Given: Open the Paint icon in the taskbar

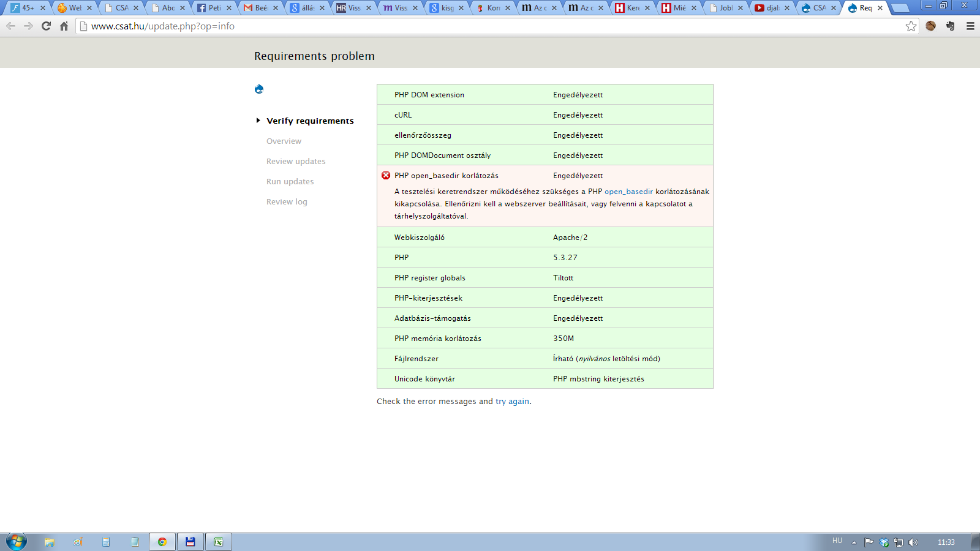Looking at the screenshot, I should [x=78, y=542].
